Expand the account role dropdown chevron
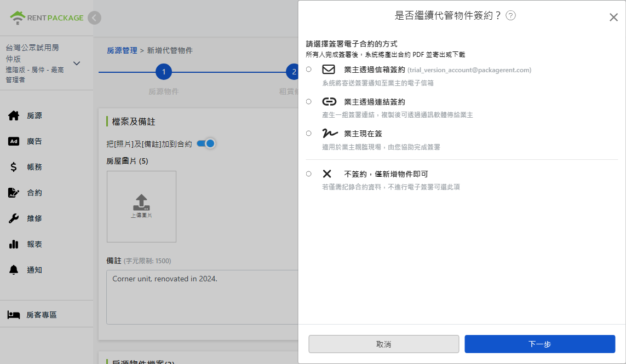 (77, 63)
